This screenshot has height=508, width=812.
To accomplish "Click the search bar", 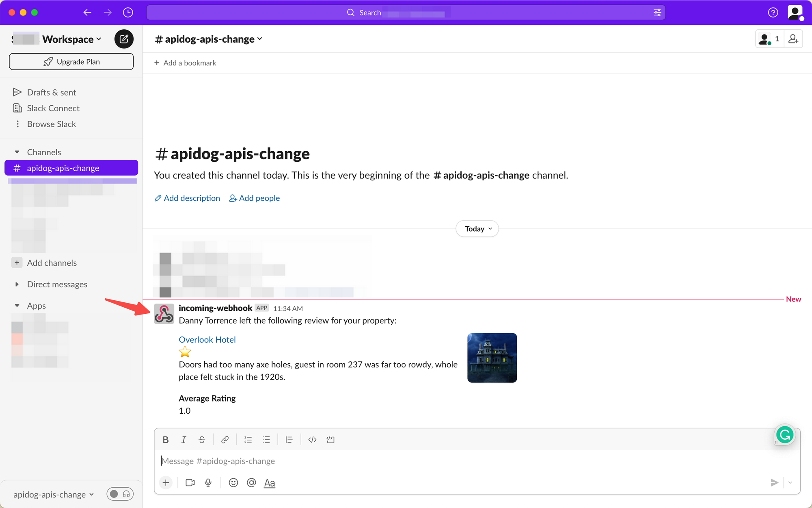I will [x=405, y=13].
